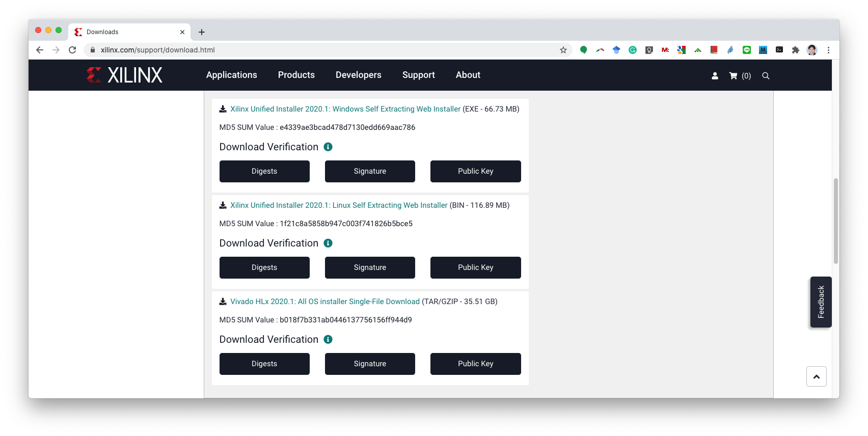Open the shopping cart (0)
868x436 pixels.
740,76
